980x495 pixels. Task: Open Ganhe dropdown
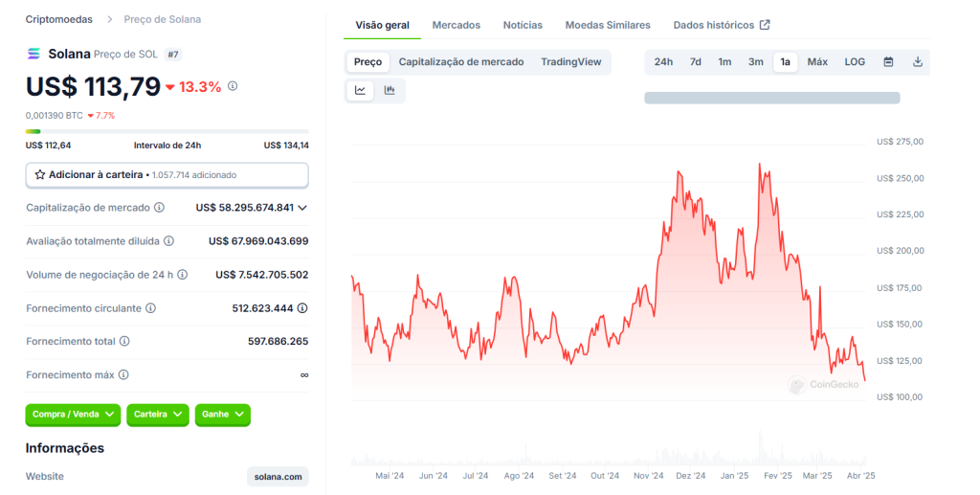tap(222, 415)
